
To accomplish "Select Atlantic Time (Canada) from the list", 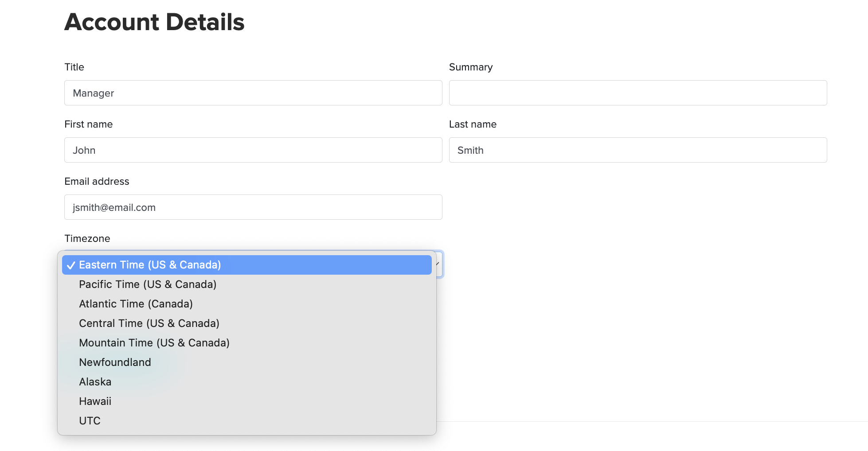I will [136, 304].
